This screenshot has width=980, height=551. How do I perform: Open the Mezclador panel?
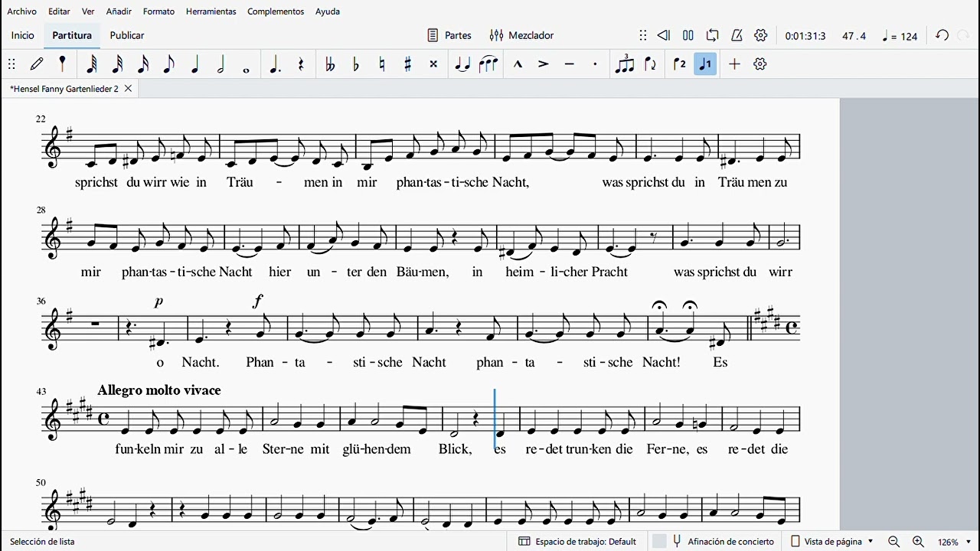(x=521, y=35)
